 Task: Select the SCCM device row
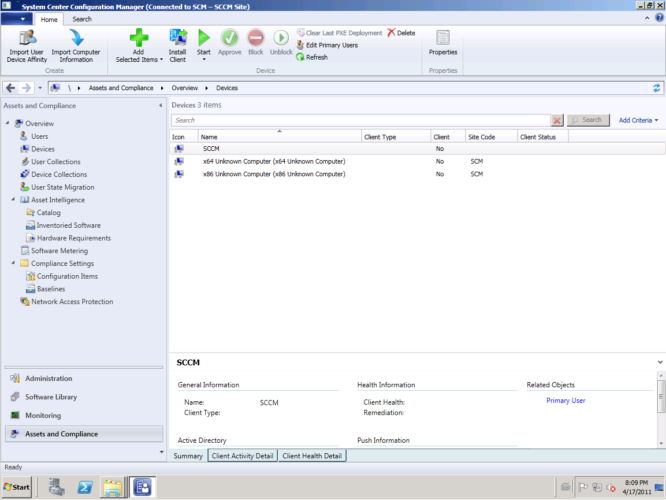[417, 149]
